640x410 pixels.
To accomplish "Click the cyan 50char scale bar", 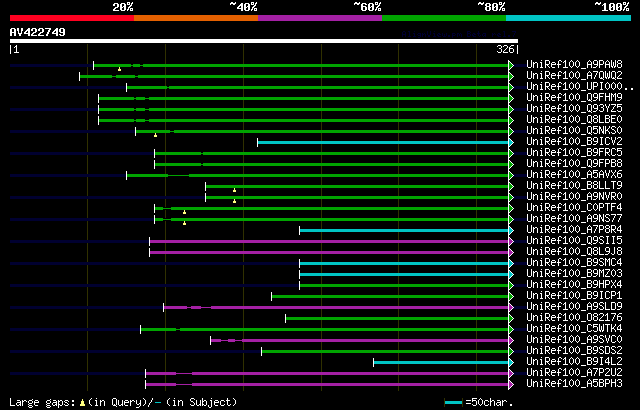I will tap(453, 403).
